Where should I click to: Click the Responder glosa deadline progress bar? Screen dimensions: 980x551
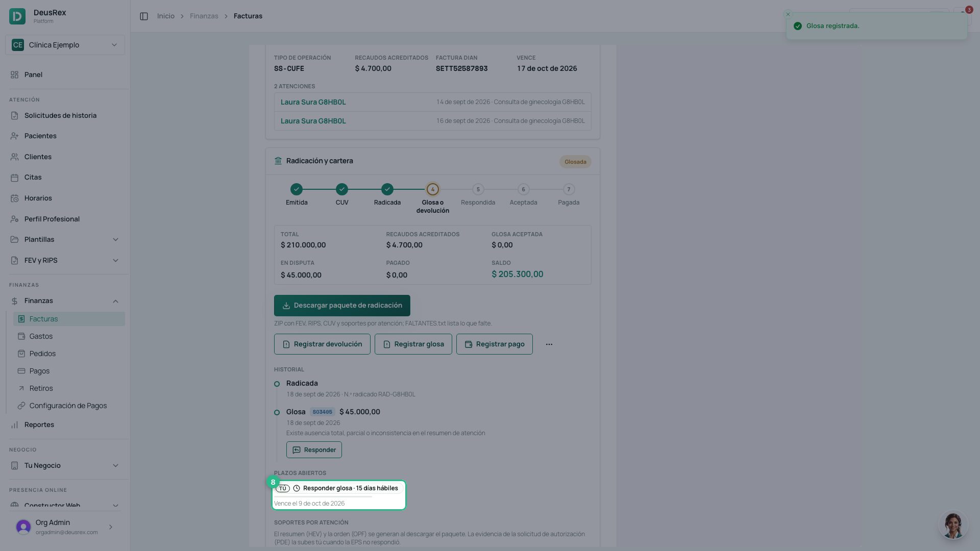point(323,496)
